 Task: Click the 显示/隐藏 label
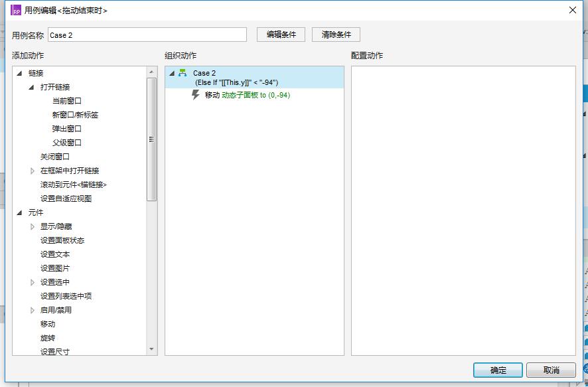tap(56, 226)
